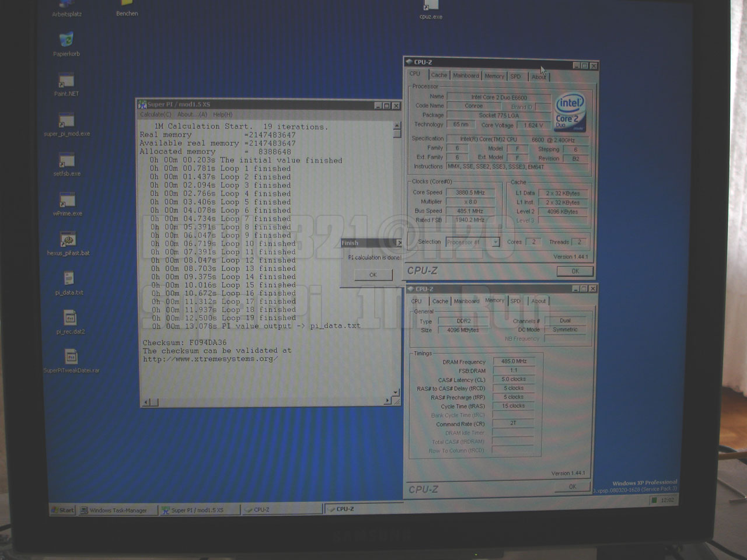Open the Arbeitsplatz desktop icon
747x560 pixels.
pos(67,8)
